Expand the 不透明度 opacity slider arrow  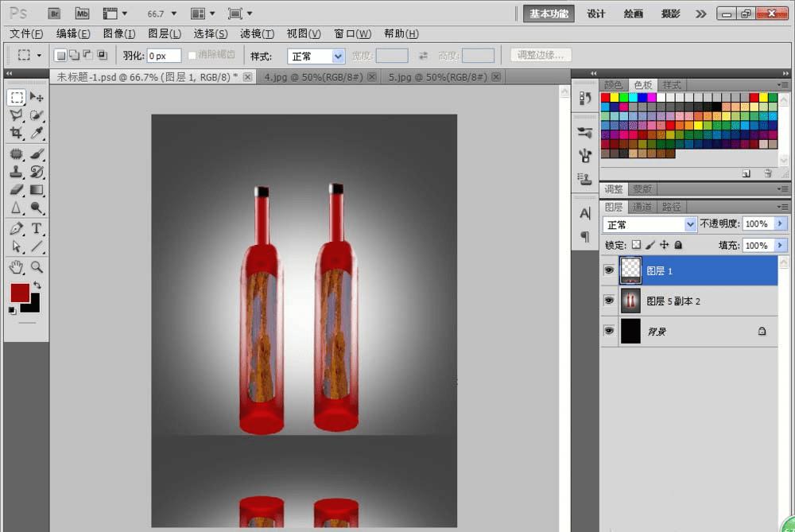coord(780,224)
